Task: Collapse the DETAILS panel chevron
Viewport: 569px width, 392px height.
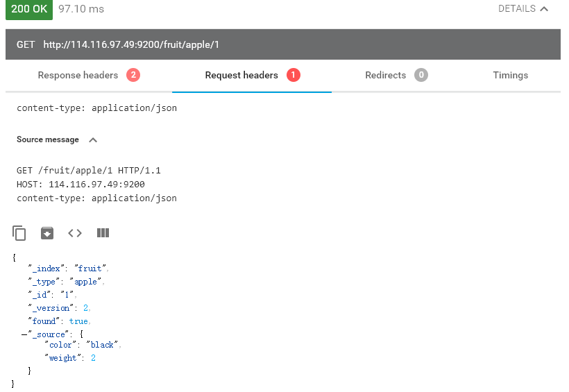Action: pos(544,9)
